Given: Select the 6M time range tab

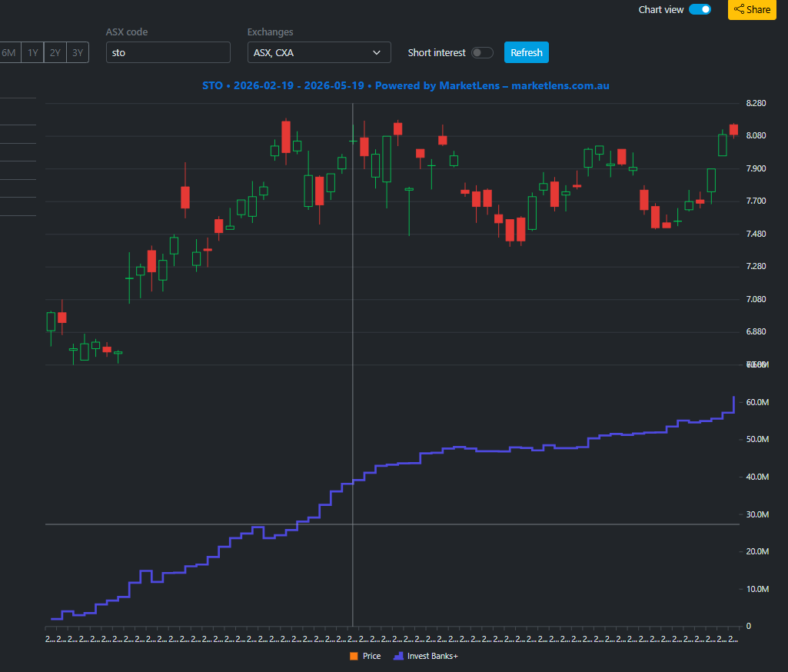Looking at the screenshot, I should point(9,52).
